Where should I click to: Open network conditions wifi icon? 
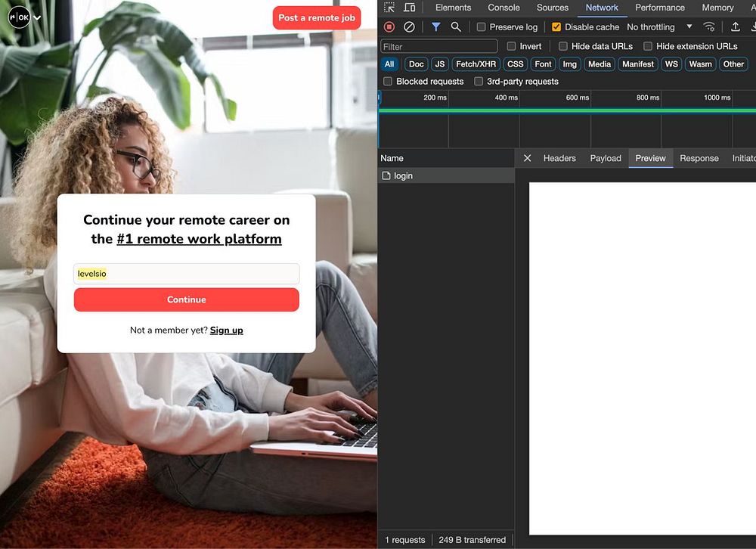click(x=709, y=27)
